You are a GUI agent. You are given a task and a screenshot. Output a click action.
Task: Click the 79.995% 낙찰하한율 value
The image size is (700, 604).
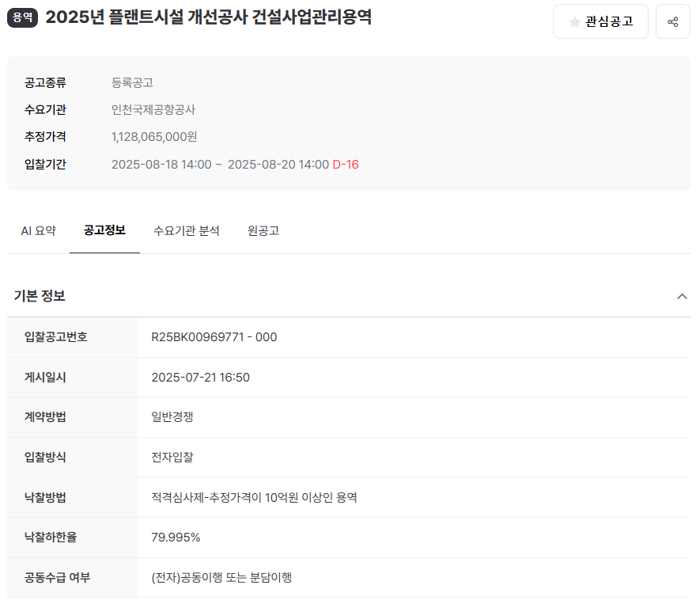click(176, 538)
